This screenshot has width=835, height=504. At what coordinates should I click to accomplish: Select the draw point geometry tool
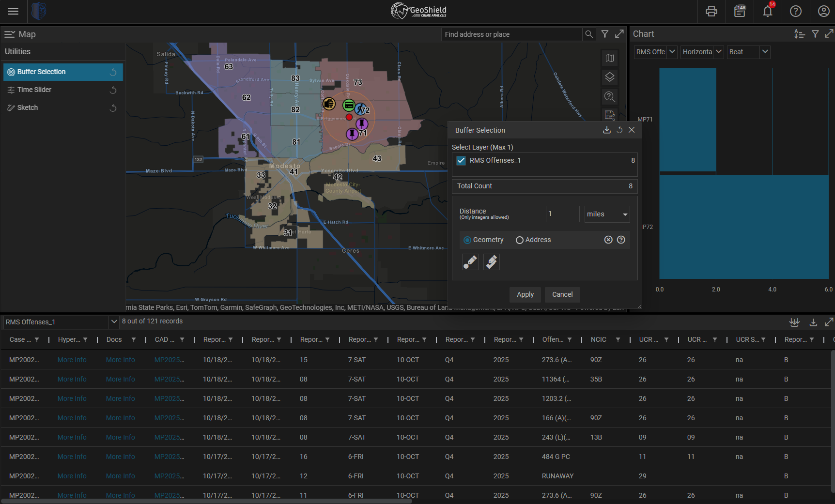tap(470, 262)
